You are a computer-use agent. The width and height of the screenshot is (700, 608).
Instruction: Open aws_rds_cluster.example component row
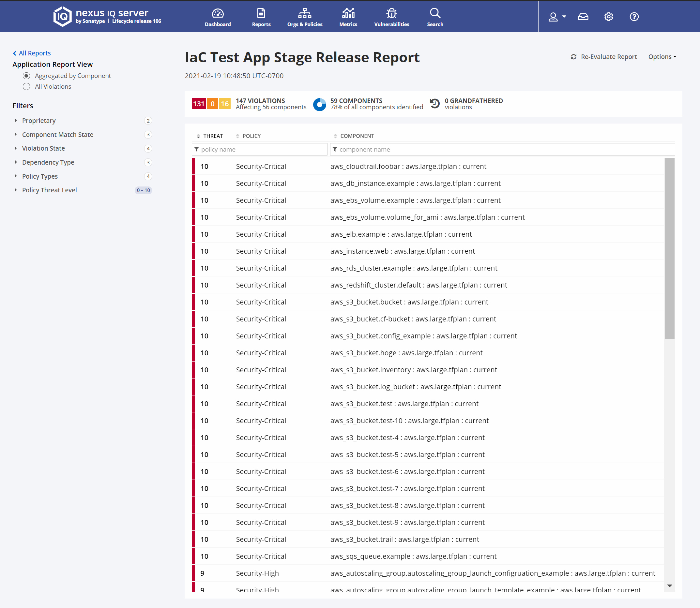pos(428,268)
